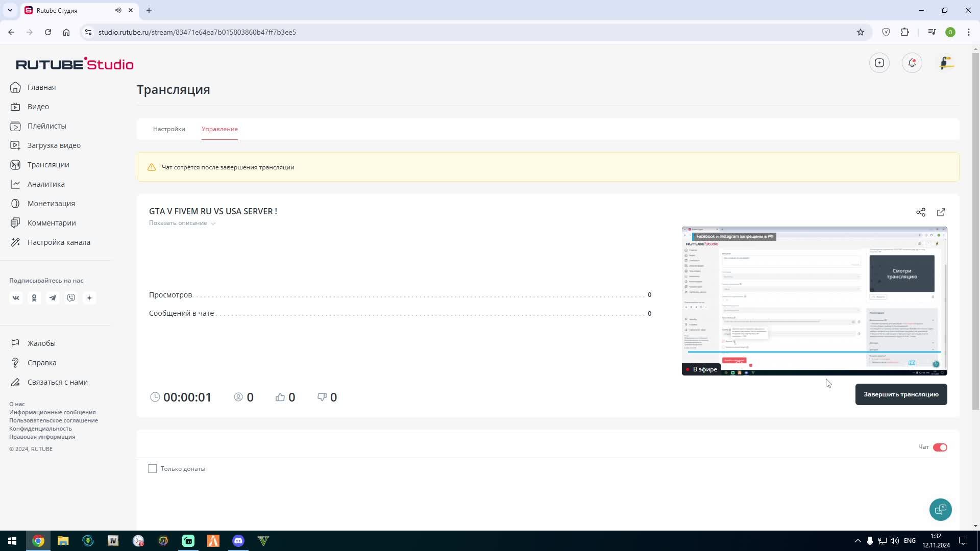980x551 pixels.
Task: Check the Только донаты checkbox
Action: pyautogui.click(x=152, y=469)
